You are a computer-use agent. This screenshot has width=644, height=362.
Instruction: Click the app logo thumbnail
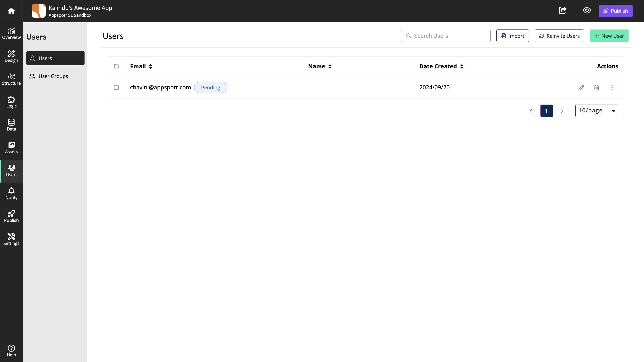39,11
